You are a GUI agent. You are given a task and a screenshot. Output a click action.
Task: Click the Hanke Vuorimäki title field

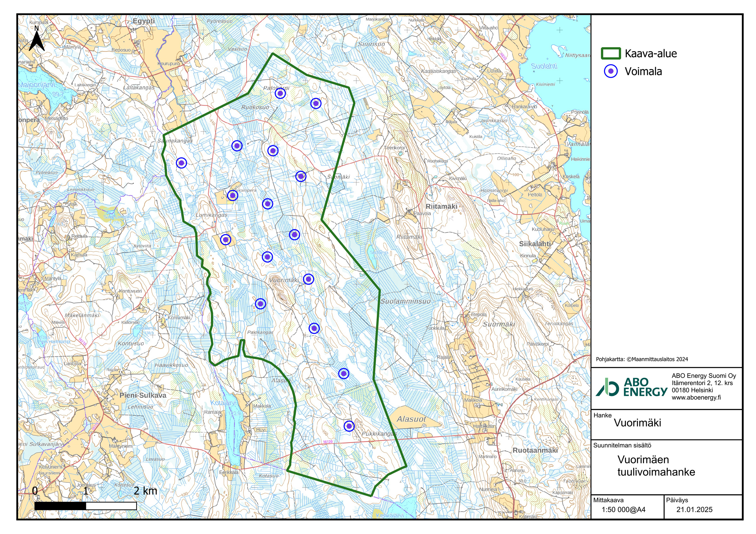(x=637, y=423)
